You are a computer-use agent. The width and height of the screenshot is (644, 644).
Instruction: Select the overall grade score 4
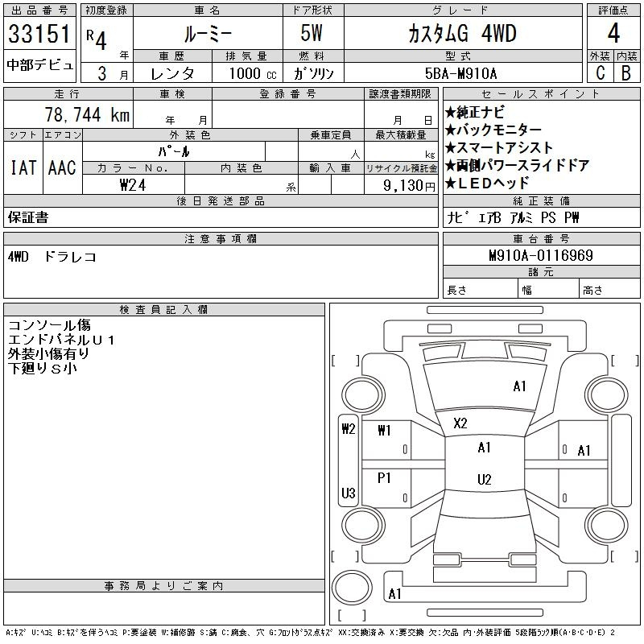[x=613, y=33]
